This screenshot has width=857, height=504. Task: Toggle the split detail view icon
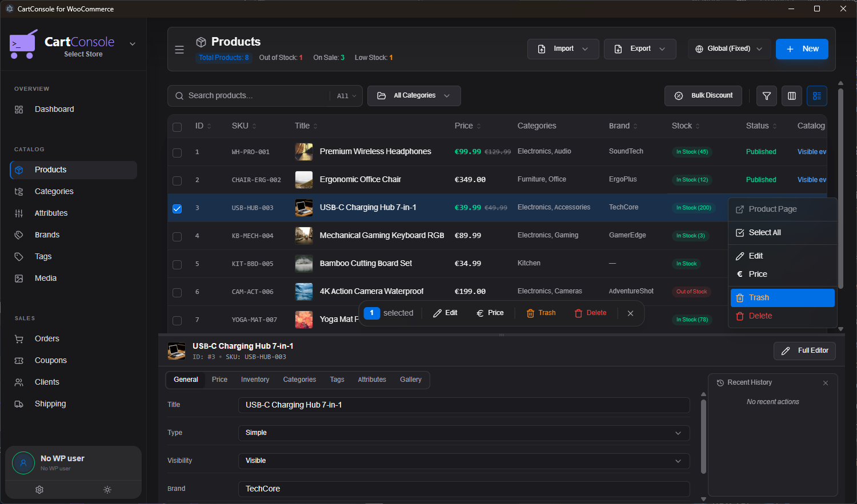817,96
